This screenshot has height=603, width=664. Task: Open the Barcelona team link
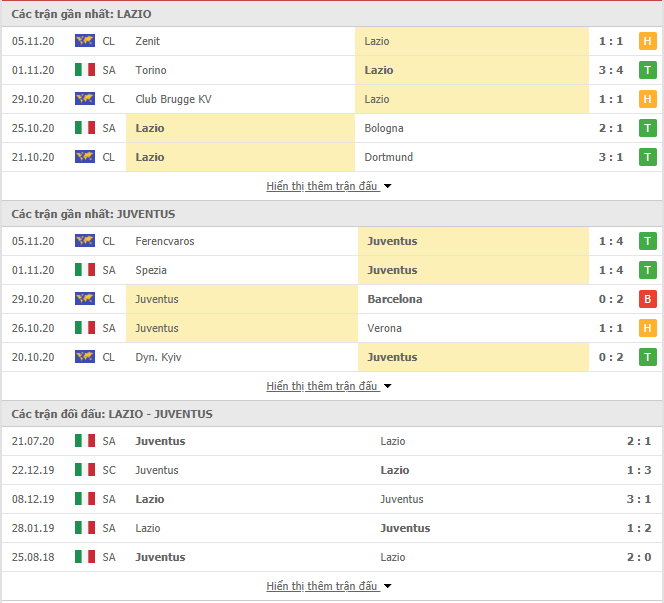click(x=395, y=299)
